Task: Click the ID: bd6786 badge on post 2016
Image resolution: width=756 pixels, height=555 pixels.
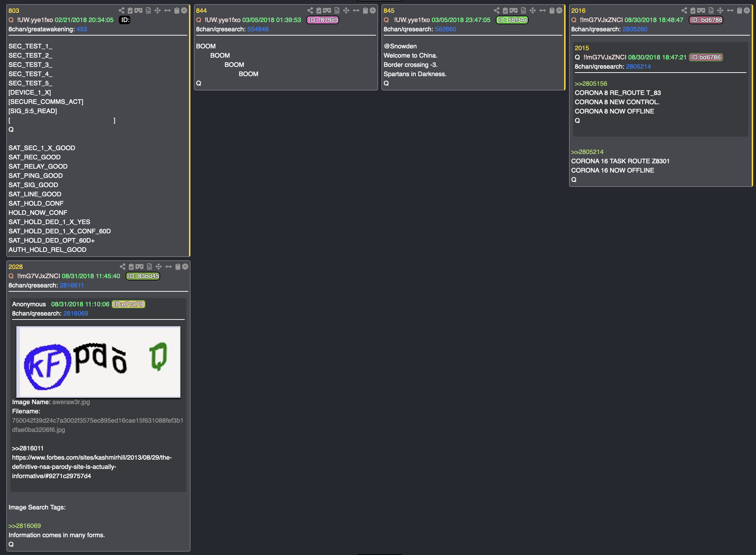Action: (x=706, y=20)
